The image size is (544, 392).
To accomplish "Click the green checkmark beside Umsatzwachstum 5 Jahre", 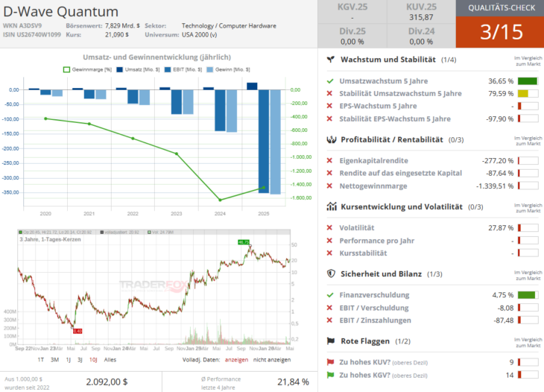I will [x=330, y=81].
